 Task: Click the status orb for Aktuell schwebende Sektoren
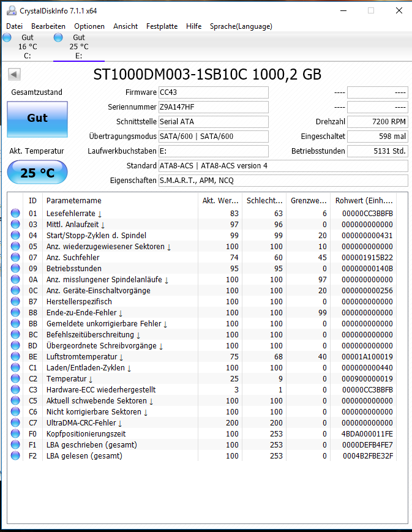coord(15,401)
